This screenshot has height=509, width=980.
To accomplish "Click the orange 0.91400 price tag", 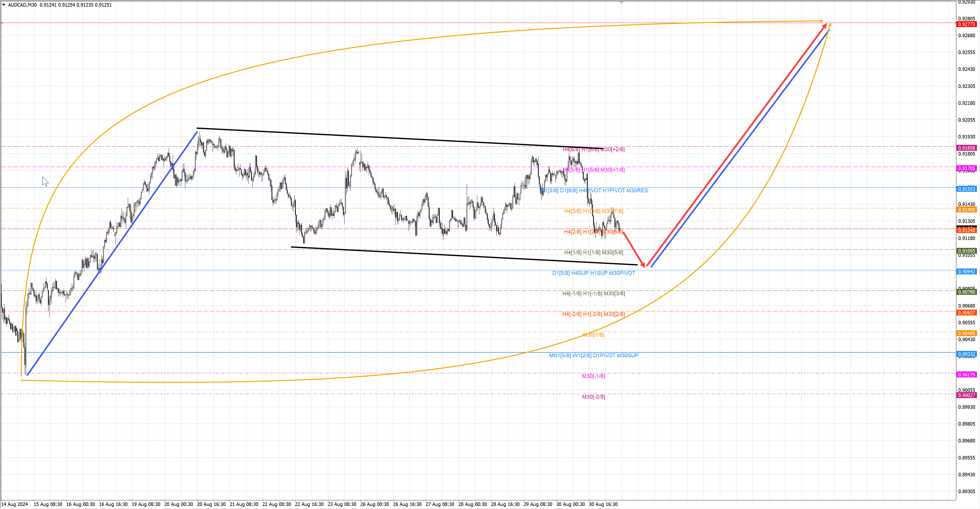I will click(966, 210).
